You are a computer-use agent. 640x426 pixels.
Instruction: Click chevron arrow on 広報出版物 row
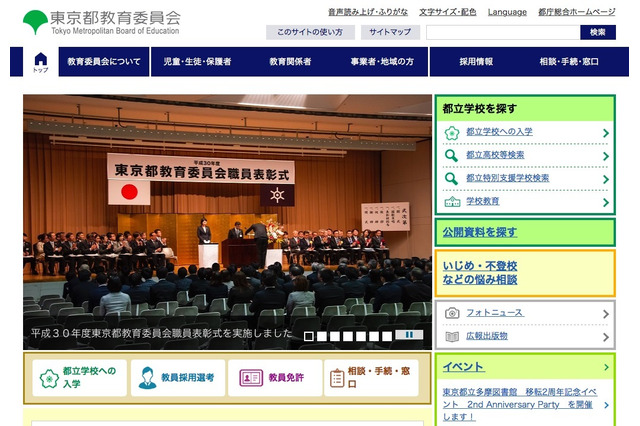606,337
